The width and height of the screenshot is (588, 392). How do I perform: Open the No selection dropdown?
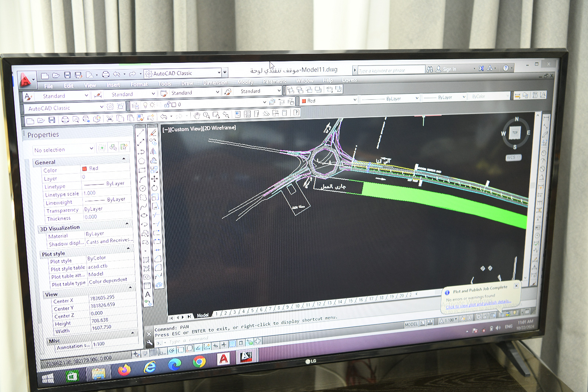click(x=64, y=149)
